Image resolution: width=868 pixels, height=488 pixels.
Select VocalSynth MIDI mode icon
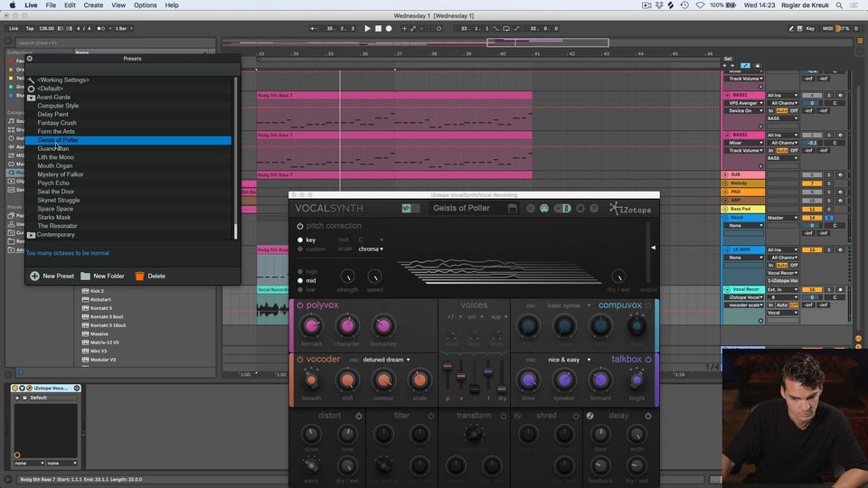[x=544, y=209]
